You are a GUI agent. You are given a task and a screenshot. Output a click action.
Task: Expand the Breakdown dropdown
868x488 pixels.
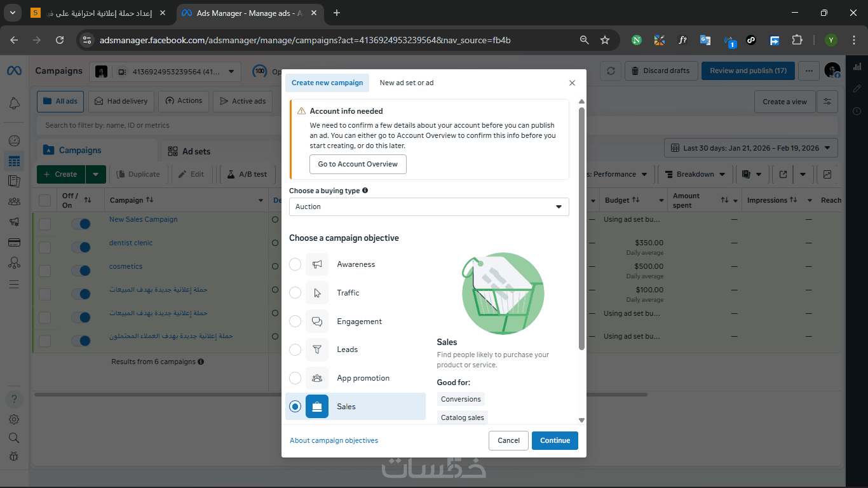click(x=695, y=174)
